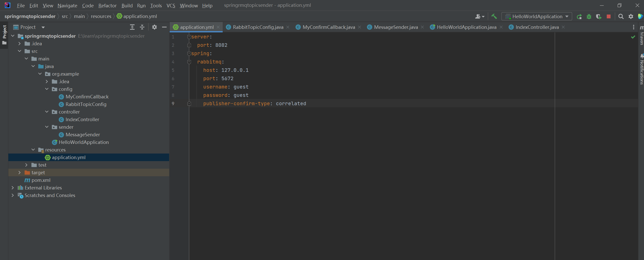Hide the Project tool window

coord(164,27)
